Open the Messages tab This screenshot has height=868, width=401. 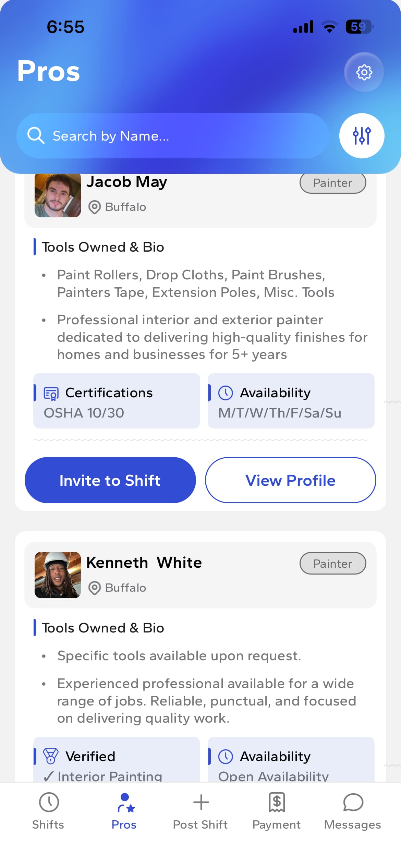pos(353,811)
